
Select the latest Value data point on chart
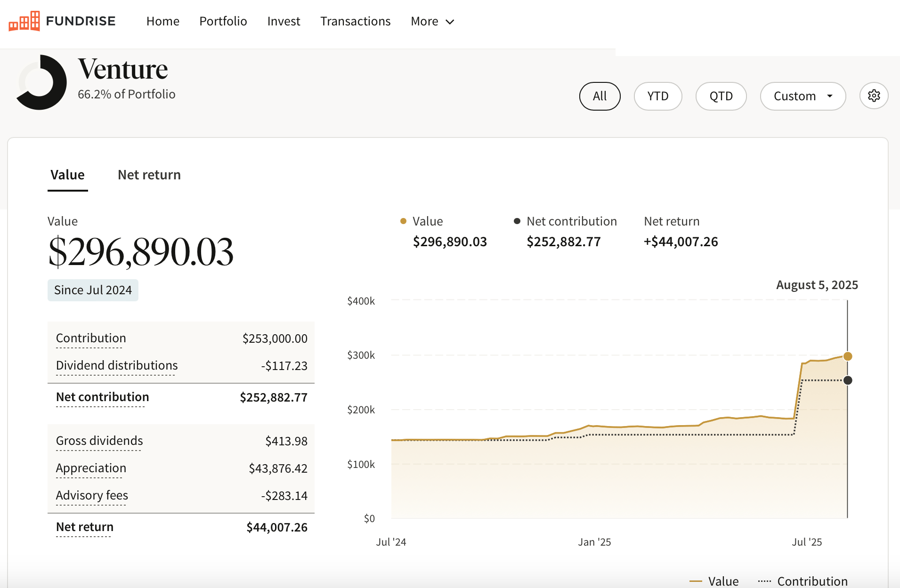tap(847, 356)
